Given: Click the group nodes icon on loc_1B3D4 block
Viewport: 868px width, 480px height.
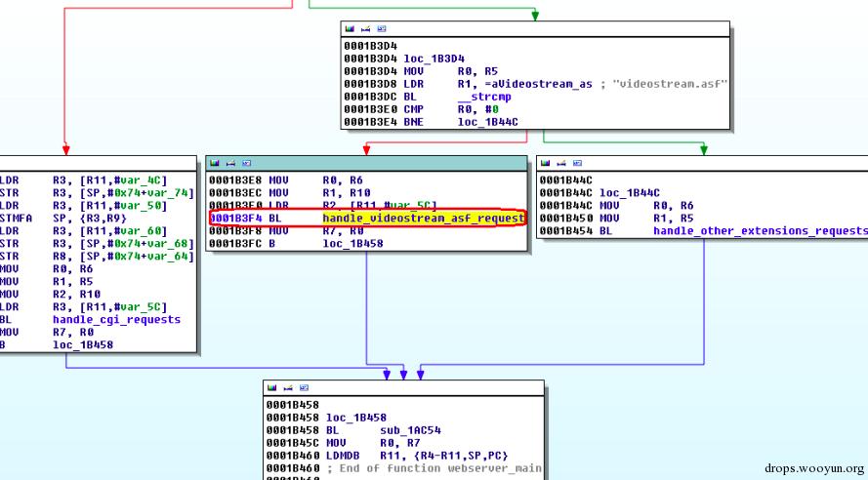Looking at the screenshot, I should pyautogui.click(x=382, y=28).
